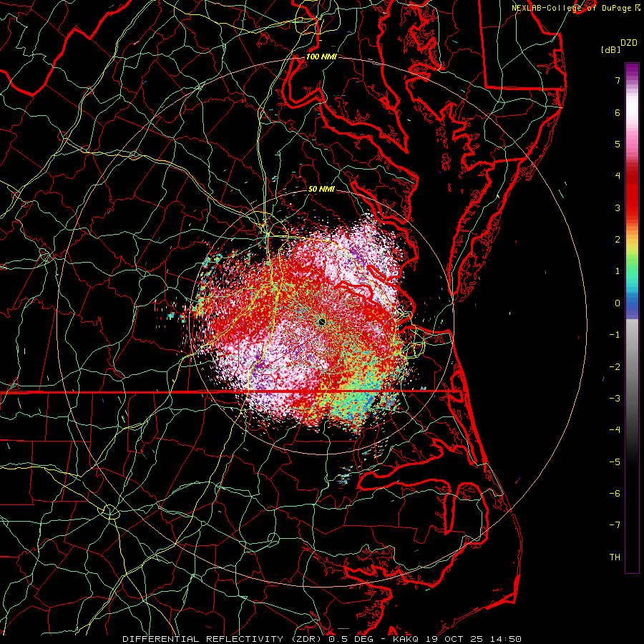Click the 50 NMI range ring label
Screen dimensions: 644x644
click(x=321, y=189)
